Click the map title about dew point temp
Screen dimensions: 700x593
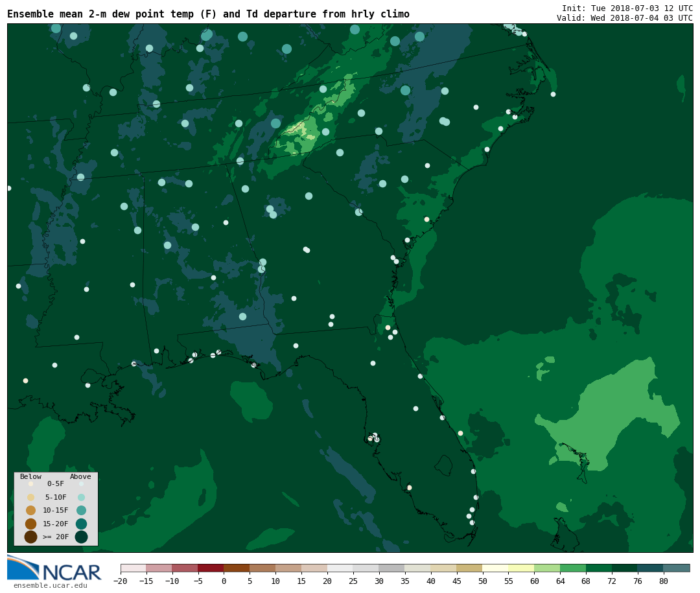pyautogui.click(x=208, y=14)
